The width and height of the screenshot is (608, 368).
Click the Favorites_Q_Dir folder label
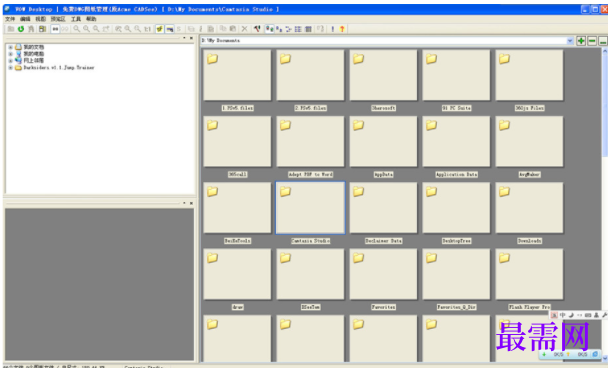tap(456, 307)
